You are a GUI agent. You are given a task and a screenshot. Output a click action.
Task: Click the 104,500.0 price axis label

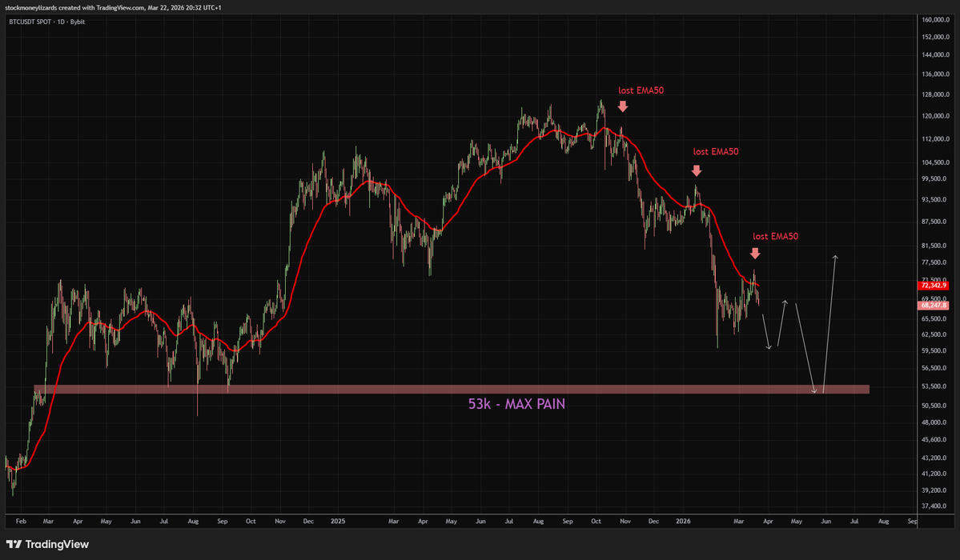[x=935, y=162]
